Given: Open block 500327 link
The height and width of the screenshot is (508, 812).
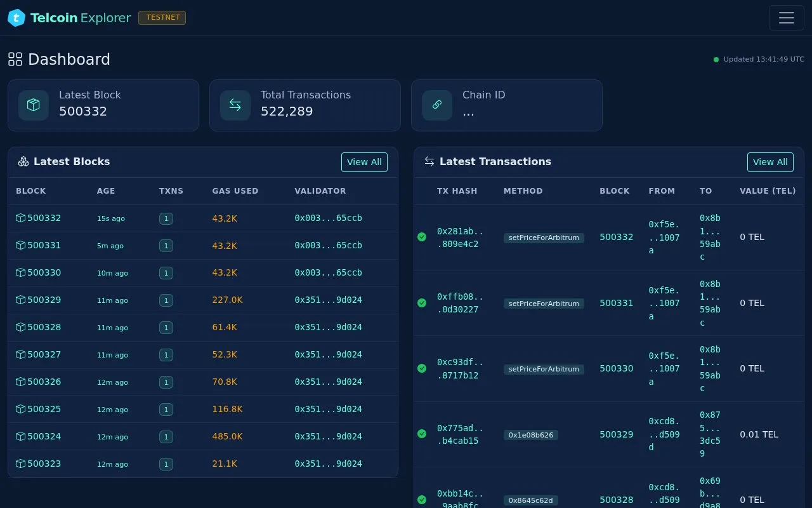Looking at the screenshot, I should click(44, 355).
